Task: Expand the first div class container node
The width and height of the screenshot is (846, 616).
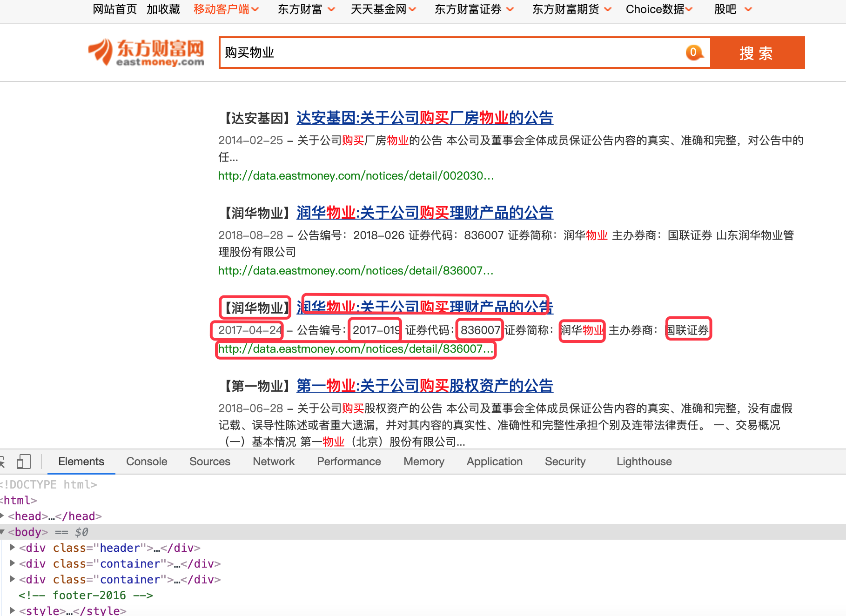Action: (13, 563)
